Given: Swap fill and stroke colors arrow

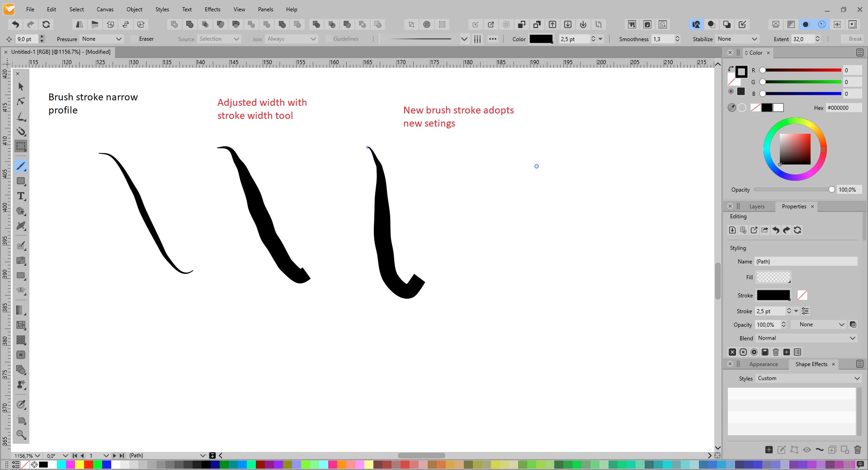Looking at the screenshot, I should coord(731,69).
